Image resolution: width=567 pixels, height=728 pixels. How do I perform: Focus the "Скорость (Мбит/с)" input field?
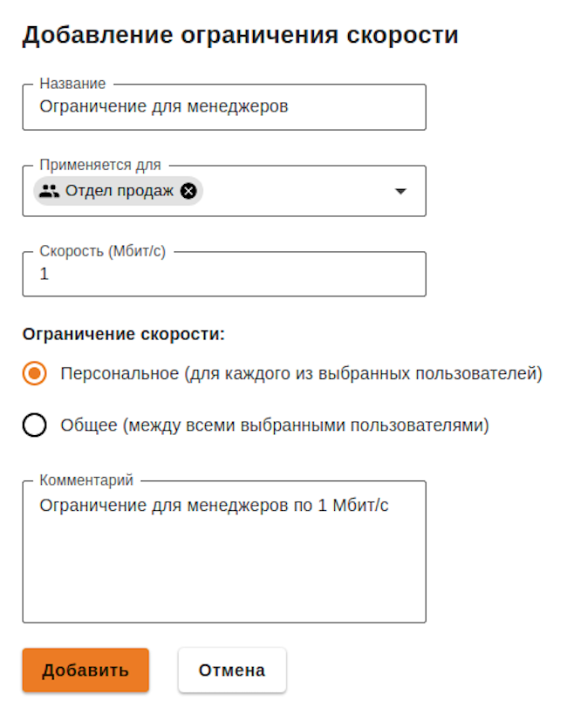pyautogui.click(x=223, y=274)
